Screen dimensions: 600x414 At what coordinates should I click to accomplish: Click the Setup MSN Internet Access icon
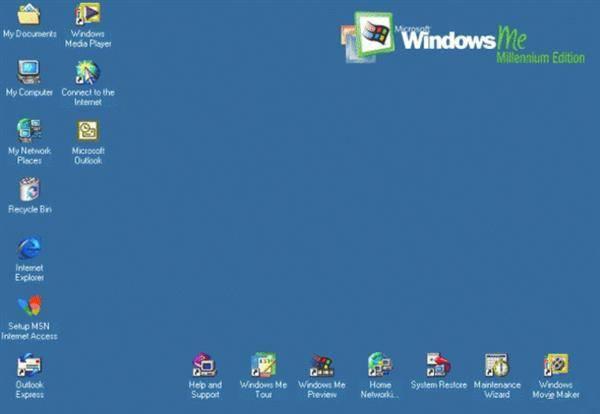coord(29,306)
